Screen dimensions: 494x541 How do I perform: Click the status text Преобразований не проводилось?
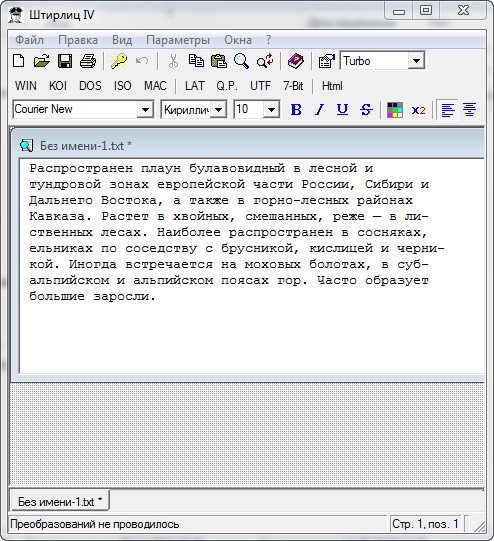pos(95,524)
